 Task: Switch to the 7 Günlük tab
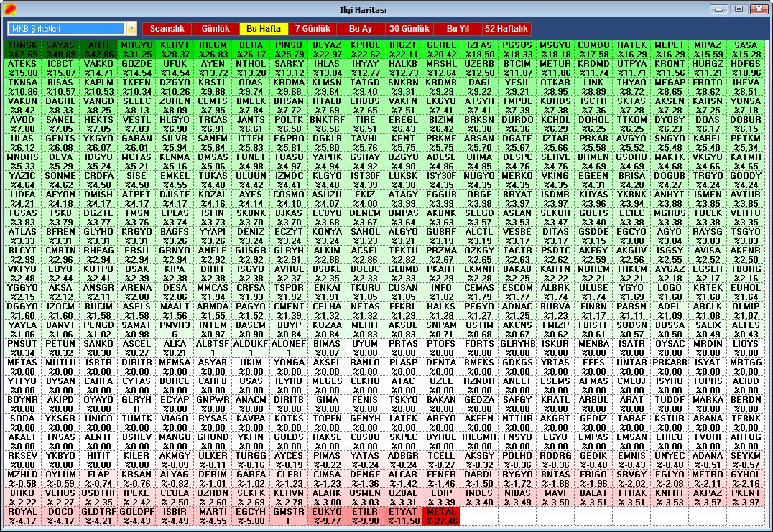(313, 29)
